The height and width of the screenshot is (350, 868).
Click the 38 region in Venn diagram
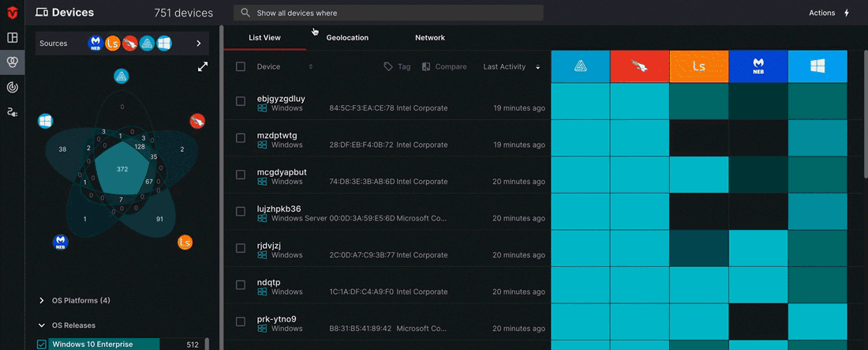(x=62, y=150)
